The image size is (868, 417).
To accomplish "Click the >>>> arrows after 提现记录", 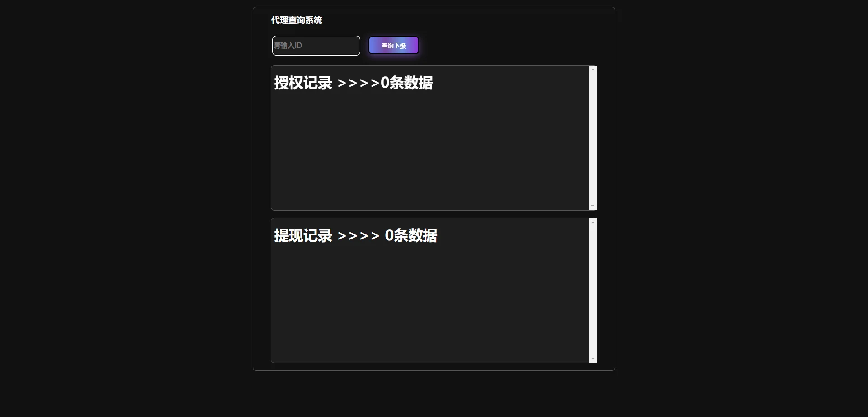I will (359, 236).
